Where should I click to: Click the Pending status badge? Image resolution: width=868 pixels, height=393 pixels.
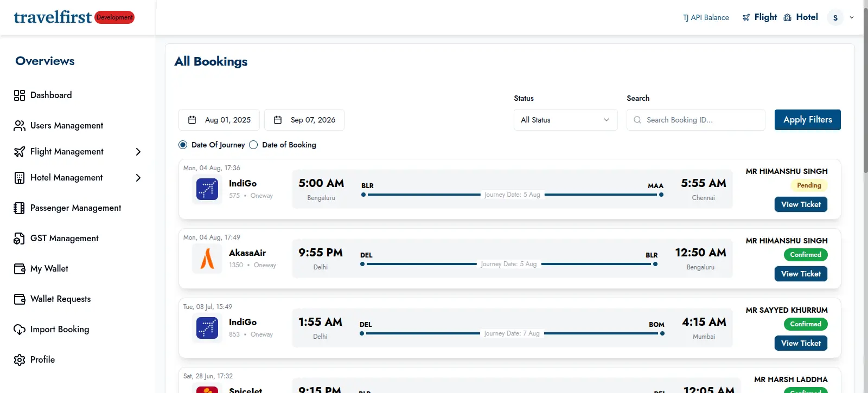tap(809, 185)
